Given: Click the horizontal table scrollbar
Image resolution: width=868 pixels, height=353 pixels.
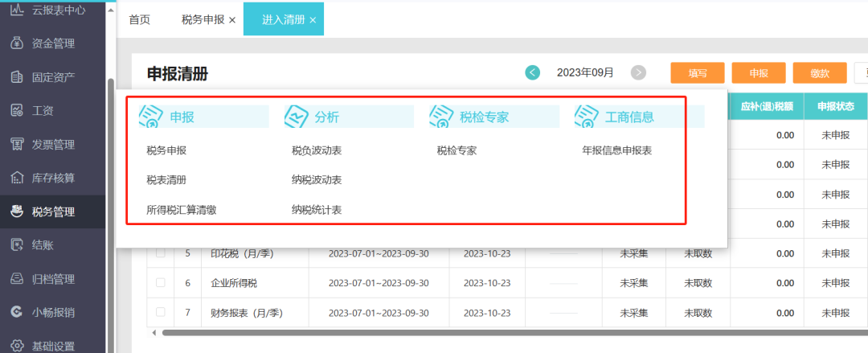Looking at the screenshot, I should [515, 333].
